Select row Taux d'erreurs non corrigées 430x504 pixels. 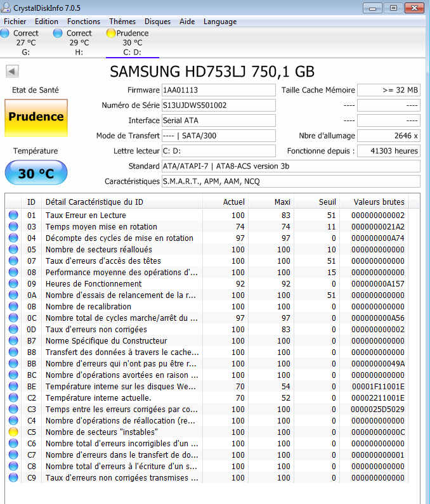[207, 329]
